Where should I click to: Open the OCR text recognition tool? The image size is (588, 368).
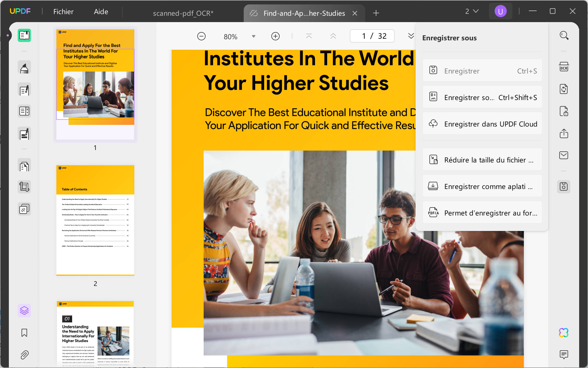(564, 67)
